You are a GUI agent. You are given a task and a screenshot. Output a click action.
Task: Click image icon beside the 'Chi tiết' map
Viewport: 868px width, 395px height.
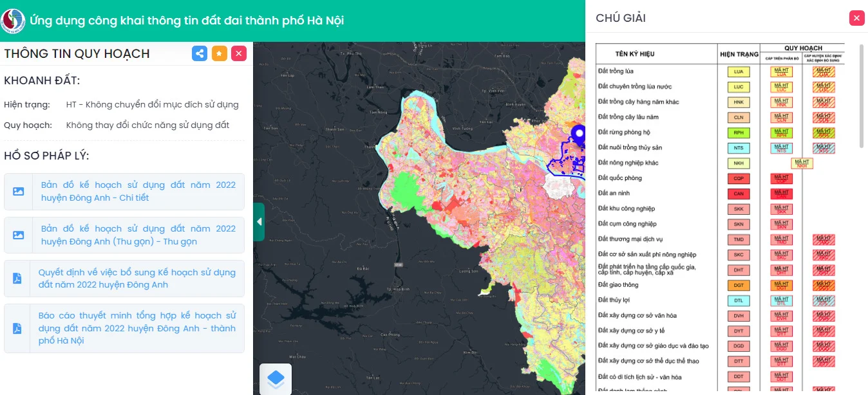point(18,192)
